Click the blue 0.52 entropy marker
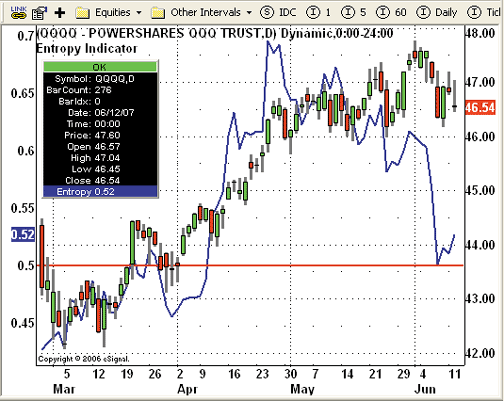 (x=23, y=235)
